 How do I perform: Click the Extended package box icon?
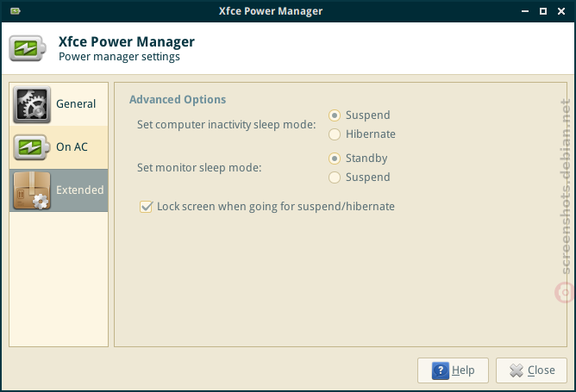[x=32, y=190]
